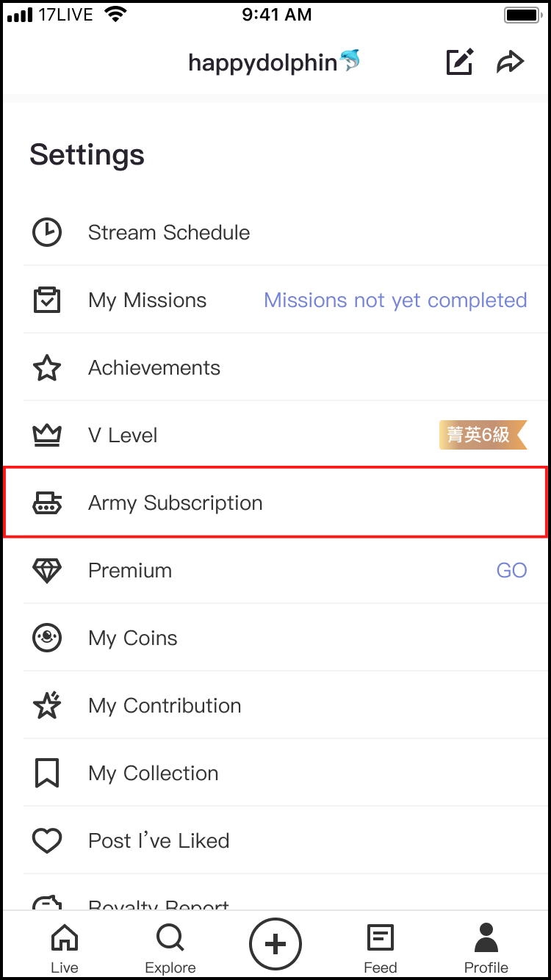
Task: Open the My Contribution menu item
Action: tap(165, 706)
